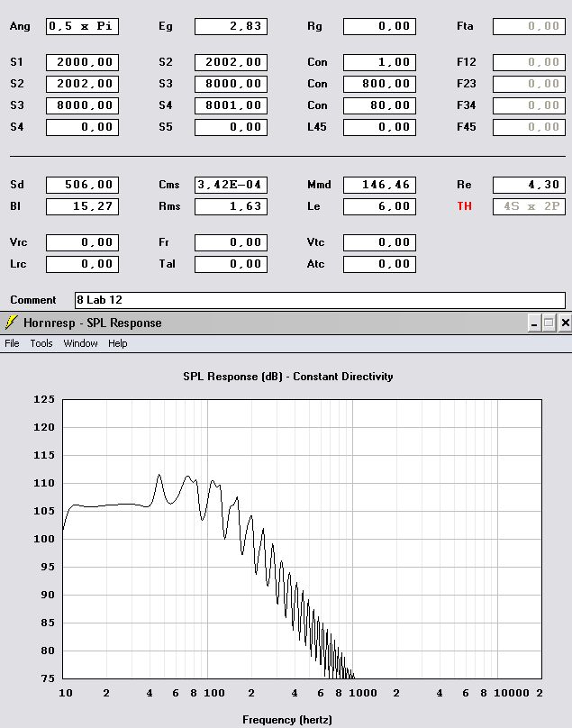This screenshot has height=728, width=572.
Task: Select the Eg field showing 2,83
Action: 231,26
